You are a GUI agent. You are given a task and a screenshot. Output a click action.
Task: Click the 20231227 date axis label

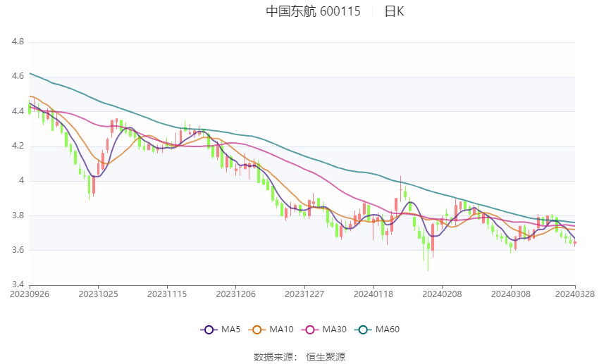click(x=304, y=294)
